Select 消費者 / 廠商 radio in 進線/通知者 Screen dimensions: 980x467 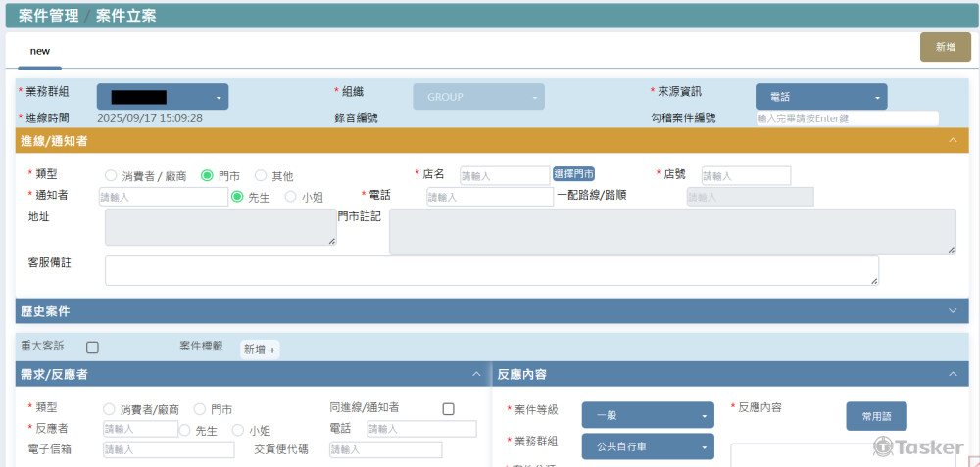(x=111, y=176)
